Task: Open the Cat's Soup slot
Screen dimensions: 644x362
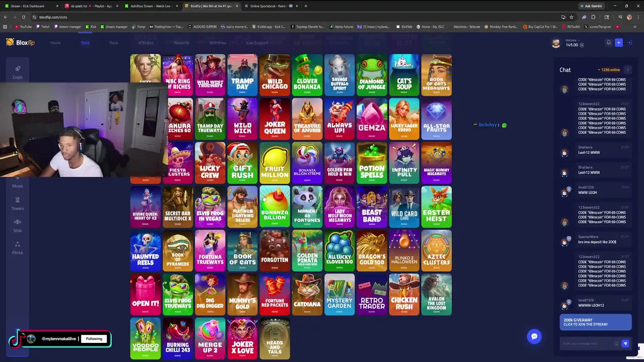Action: (404, 74)
